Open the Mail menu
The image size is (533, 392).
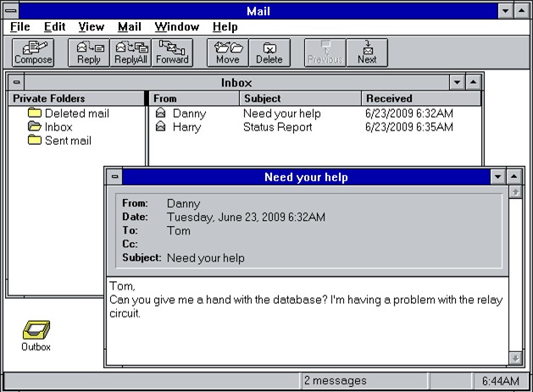tap(130, 27)
